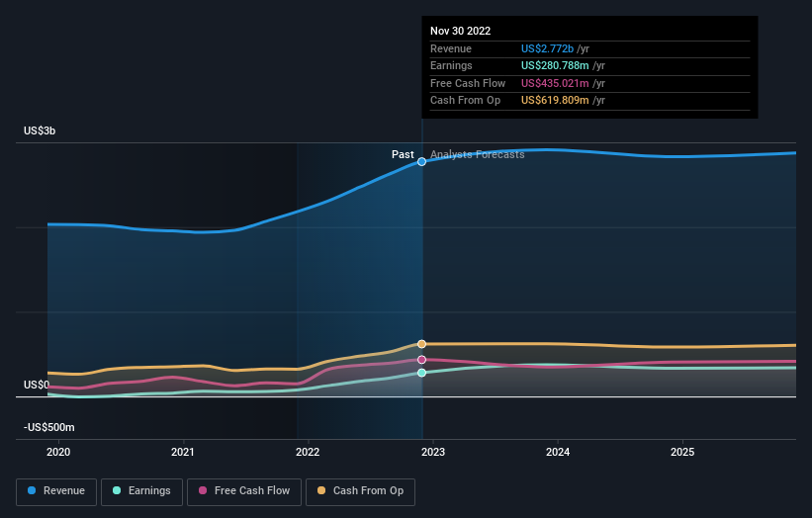Click the Free Cash Flow label in tooltip

[468, 83]
